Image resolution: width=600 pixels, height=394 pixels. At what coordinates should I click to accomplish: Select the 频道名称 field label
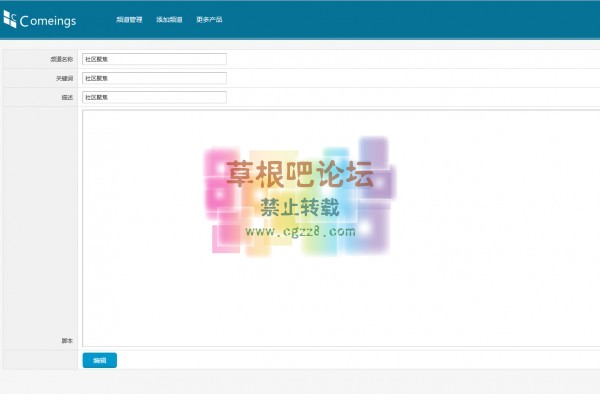[62, 59]
